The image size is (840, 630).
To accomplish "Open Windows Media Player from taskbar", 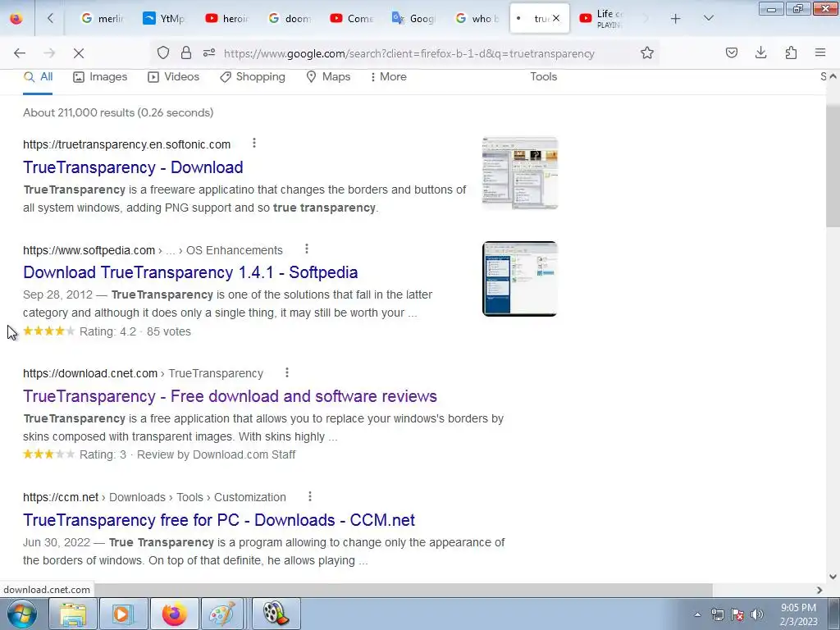I will coord(123,614).
